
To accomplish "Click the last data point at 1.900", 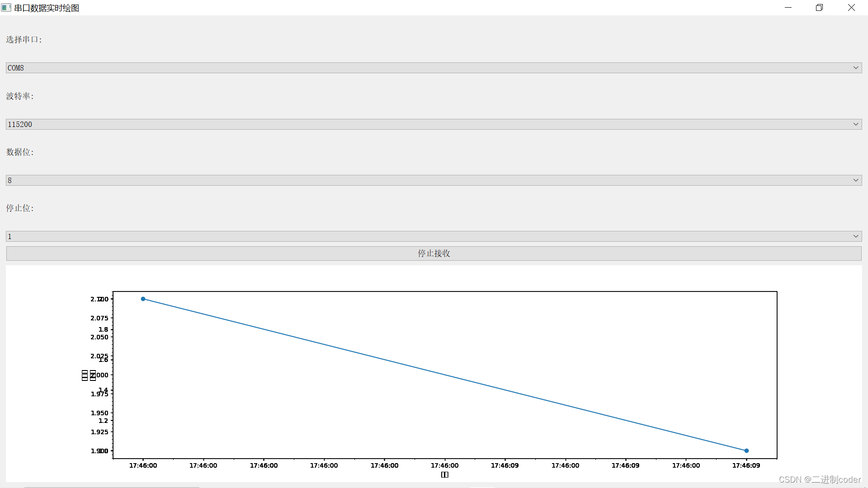I will pyautogui.click(x=746, y=450).
